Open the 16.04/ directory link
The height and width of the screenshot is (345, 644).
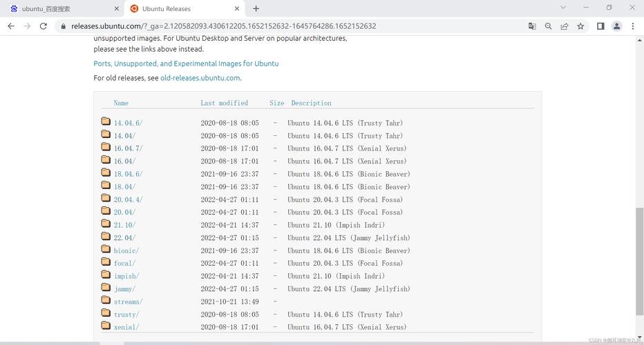124,161
